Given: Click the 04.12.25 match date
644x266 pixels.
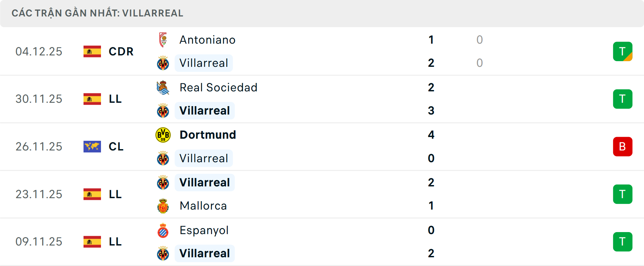Looking at the screenshot, I should point(39,51).
